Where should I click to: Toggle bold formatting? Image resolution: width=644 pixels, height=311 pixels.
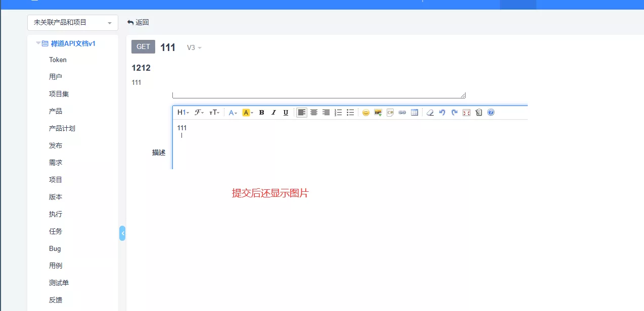[x=261, y=113]
